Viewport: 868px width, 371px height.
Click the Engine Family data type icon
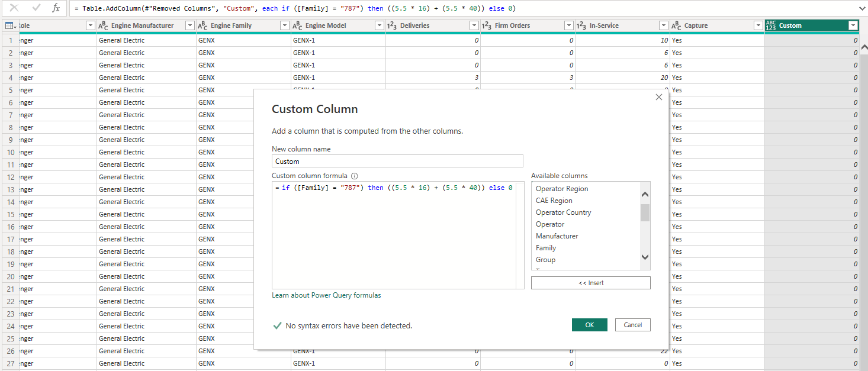coord(202,25)
